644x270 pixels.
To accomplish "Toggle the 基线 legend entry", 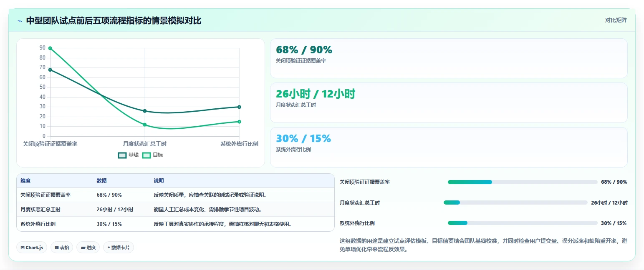I will pyautogui.click(x=129, y=155).
